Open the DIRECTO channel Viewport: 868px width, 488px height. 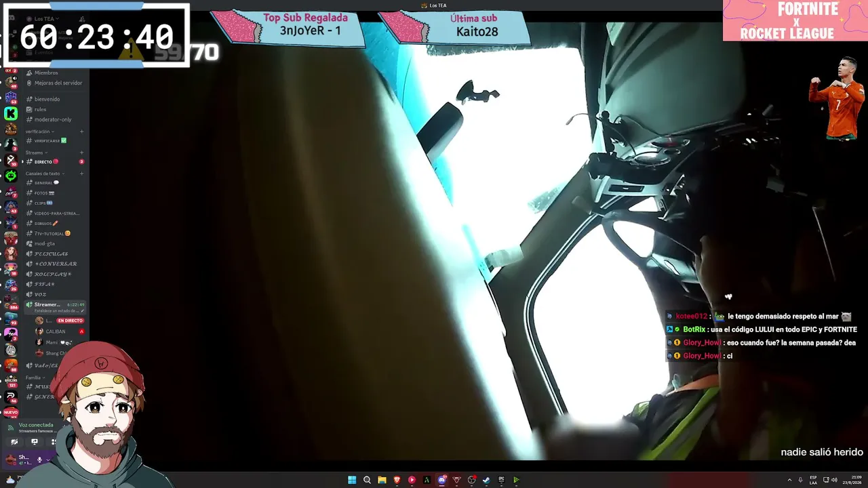[43, 162]
